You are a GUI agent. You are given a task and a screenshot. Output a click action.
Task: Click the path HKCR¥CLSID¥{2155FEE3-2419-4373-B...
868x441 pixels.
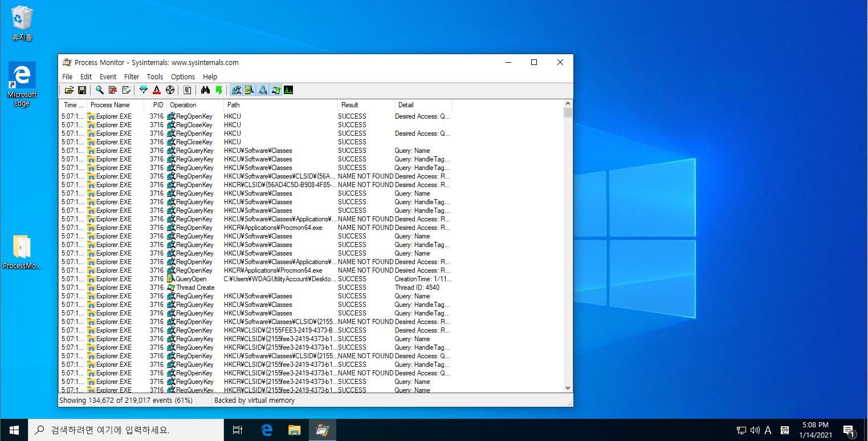pyautogui.click(x=280, y=330)
